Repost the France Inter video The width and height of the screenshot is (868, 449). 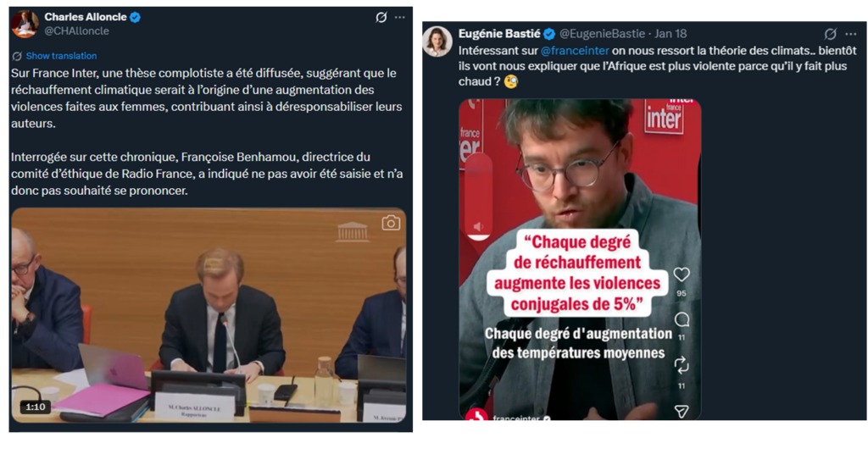click(x=682, y=365)
